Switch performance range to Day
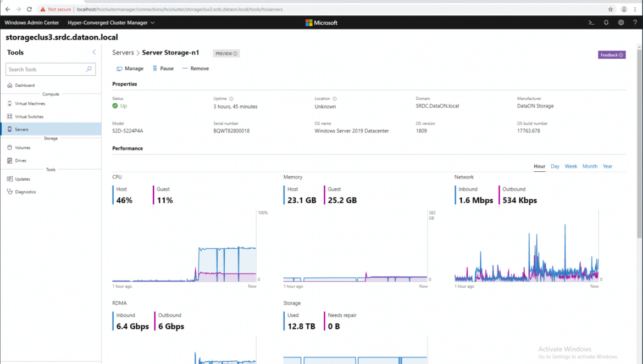The width and height of the screenshot is (643, 364). (555, 166)
